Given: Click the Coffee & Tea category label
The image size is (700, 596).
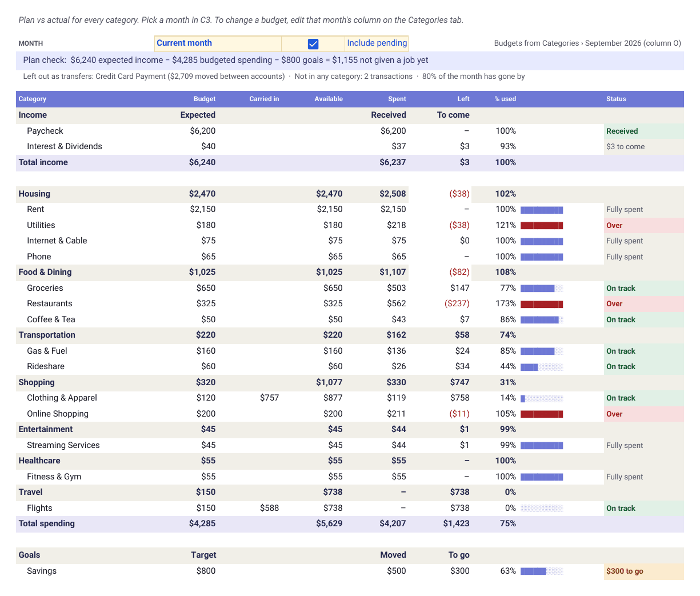Looking at the screenshot, I should pos(51,319).
